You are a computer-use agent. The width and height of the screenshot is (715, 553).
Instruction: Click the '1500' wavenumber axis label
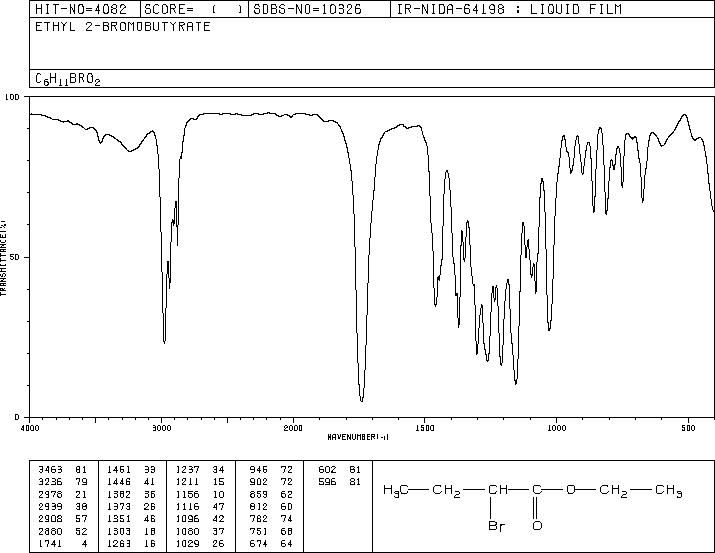[x=425, y=428]
